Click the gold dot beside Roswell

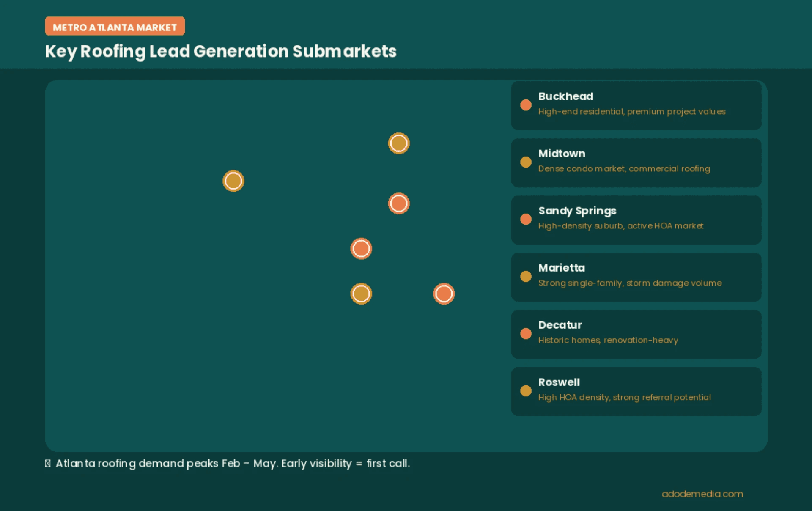click(x=526, y=390)
